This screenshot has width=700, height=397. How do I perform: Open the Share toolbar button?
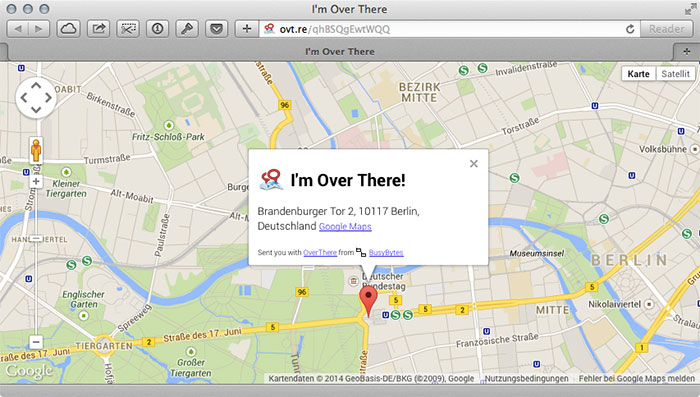[98, 29]
